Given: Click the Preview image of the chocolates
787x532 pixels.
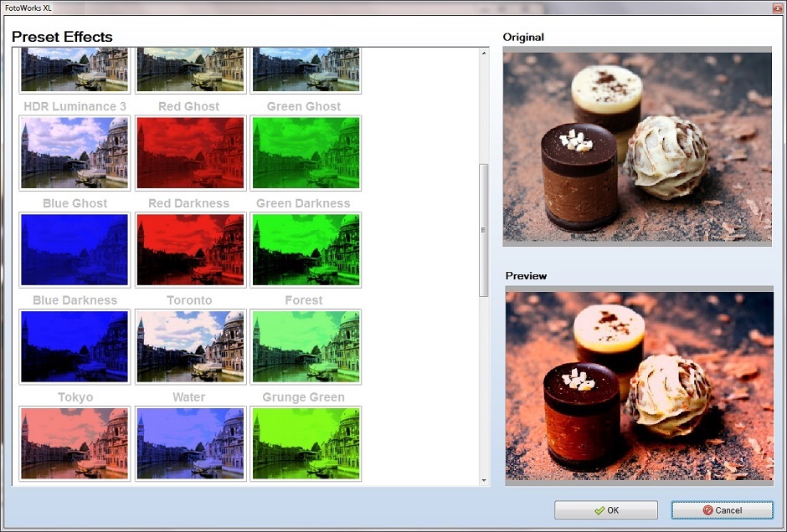Looking at the screenshot, I should [638, 385].
